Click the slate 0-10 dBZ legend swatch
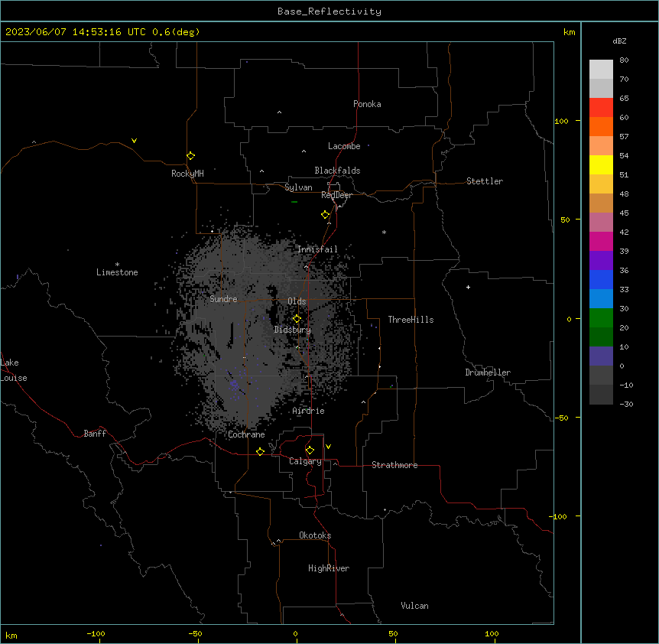 click(x=601, y=356)
